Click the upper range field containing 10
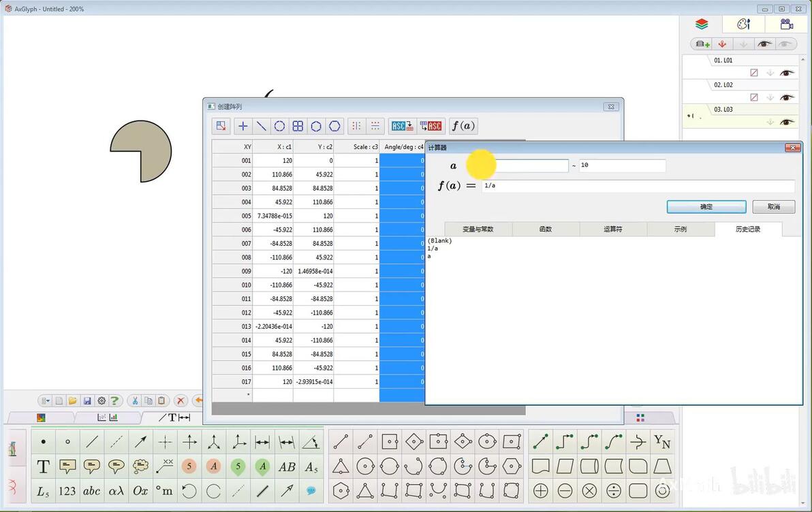 coord(622,165)
